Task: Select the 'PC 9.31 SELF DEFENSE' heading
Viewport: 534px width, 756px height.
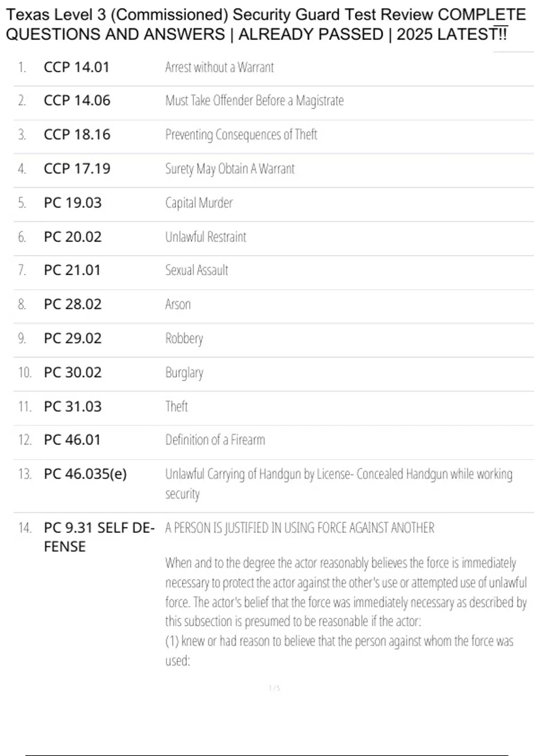Action: click(99, 537)
